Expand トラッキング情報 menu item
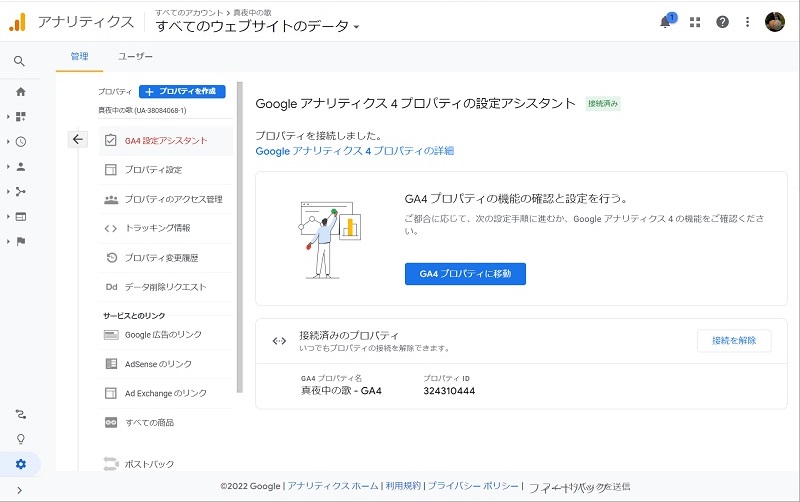Viewport: 800px width, 502px height. click(x=166, y=228)
